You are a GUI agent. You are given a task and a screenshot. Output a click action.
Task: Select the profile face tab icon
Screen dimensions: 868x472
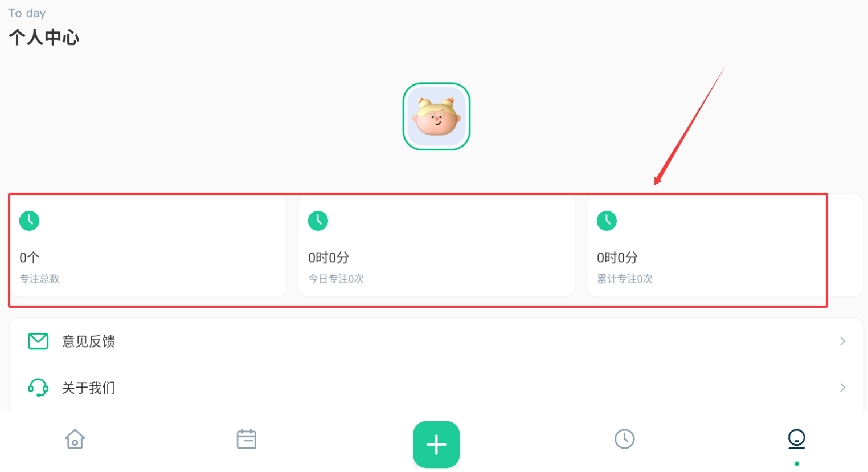tap(796, 439)
